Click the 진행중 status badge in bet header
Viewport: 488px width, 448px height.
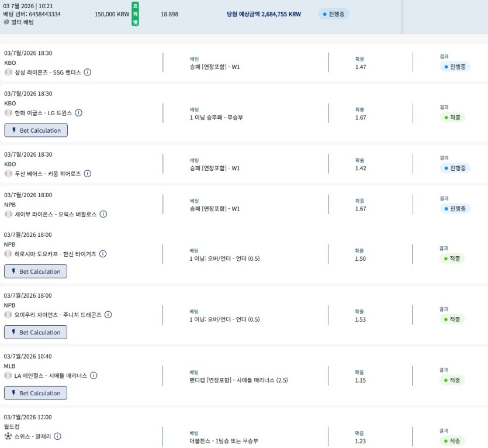[334, 14]
